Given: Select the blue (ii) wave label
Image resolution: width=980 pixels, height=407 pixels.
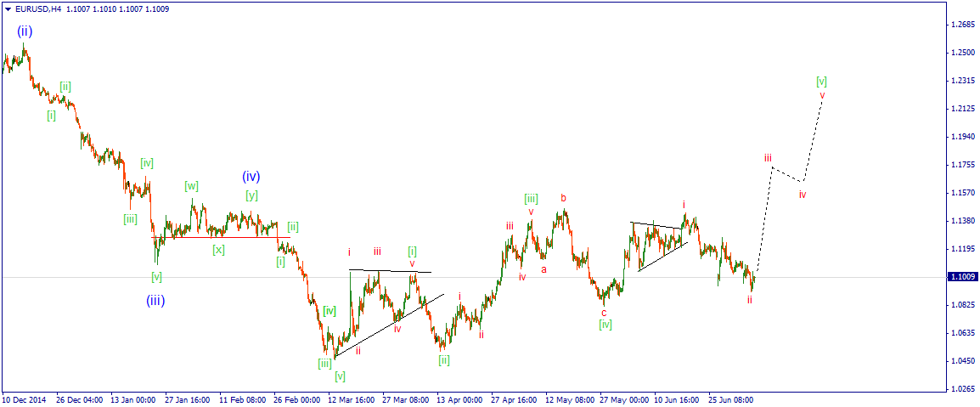Looking at the screenshot, I should [x=25, y=31].
